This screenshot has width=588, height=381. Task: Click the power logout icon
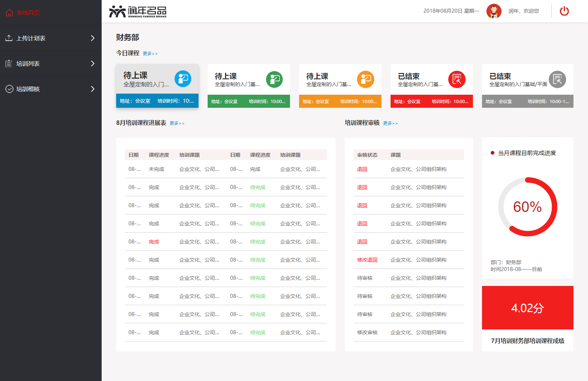(564, 11)
